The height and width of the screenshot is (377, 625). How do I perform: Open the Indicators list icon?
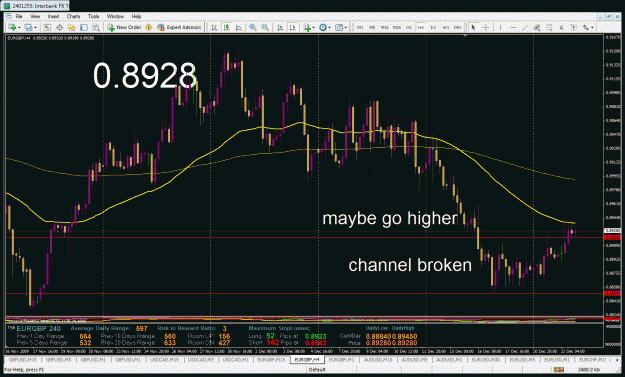(307, 27)
